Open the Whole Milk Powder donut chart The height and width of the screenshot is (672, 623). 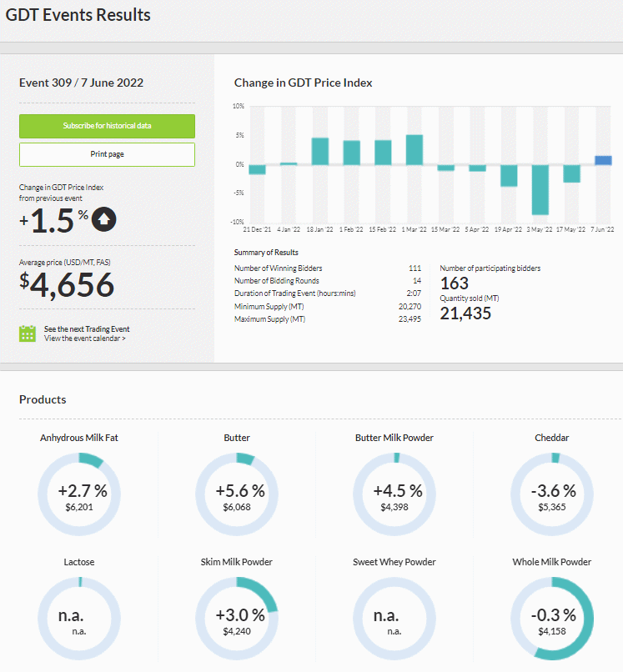[552, 619]
